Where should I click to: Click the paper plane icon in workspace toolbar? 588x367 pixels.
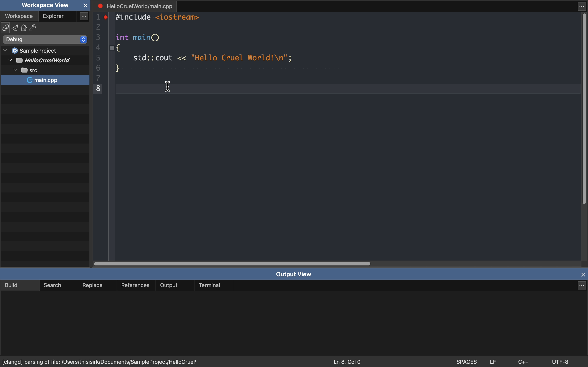(15, 28)
